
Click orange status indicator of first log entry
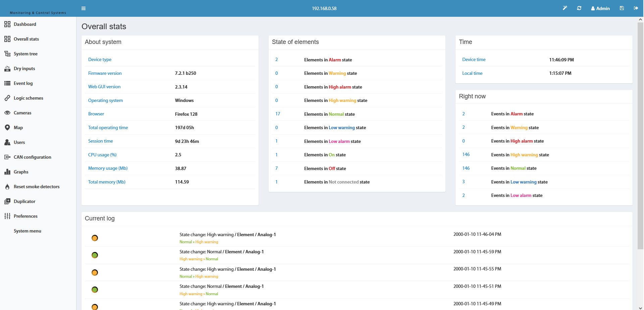pos(95,238)
